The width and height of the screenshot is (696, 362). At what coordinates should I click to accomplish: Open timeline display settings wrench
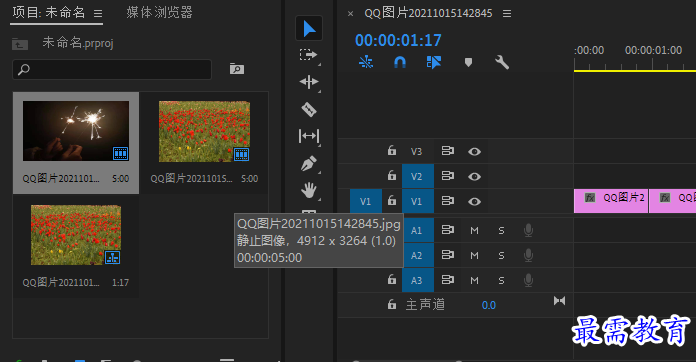click(x=502, y=62)
